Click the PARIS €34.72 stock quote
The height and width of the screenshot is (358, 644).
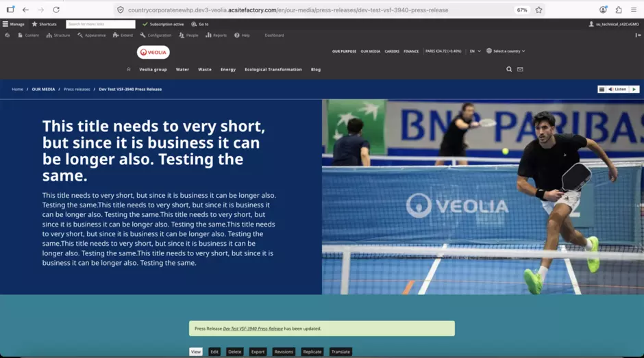tap(443, 51)
